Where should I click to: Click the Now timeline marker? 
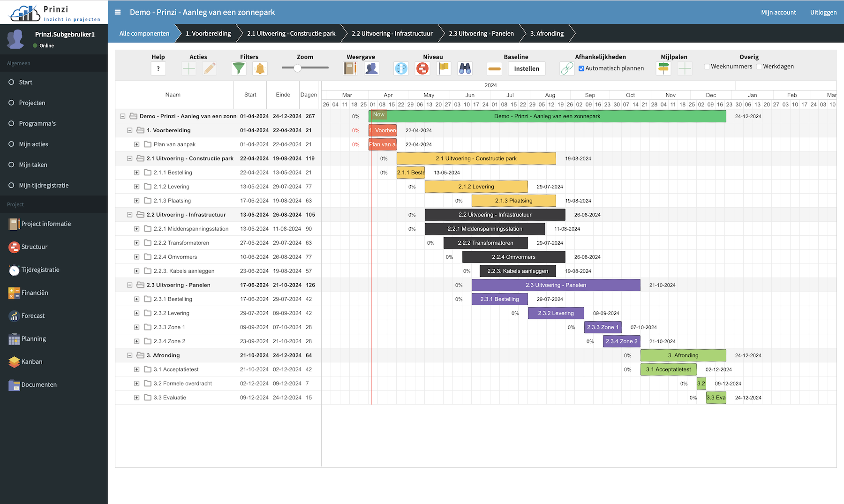coord(379,114)
